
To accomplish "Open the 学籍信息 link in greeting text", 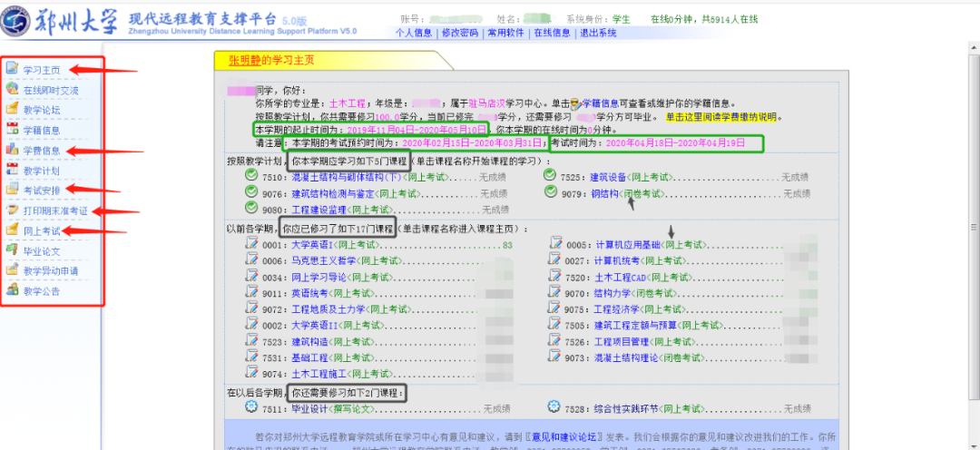I will [602, 103].
